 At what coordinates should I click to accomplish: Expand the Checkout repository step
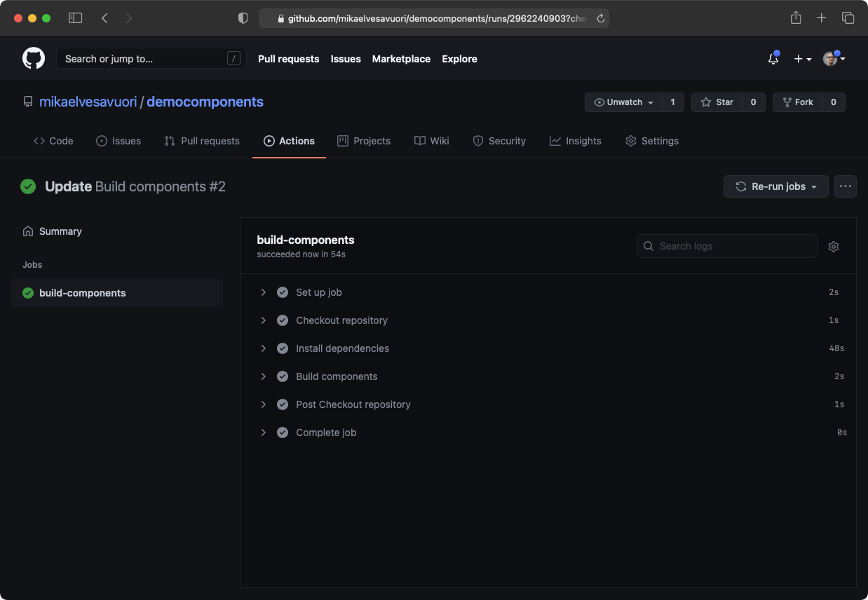264,320
